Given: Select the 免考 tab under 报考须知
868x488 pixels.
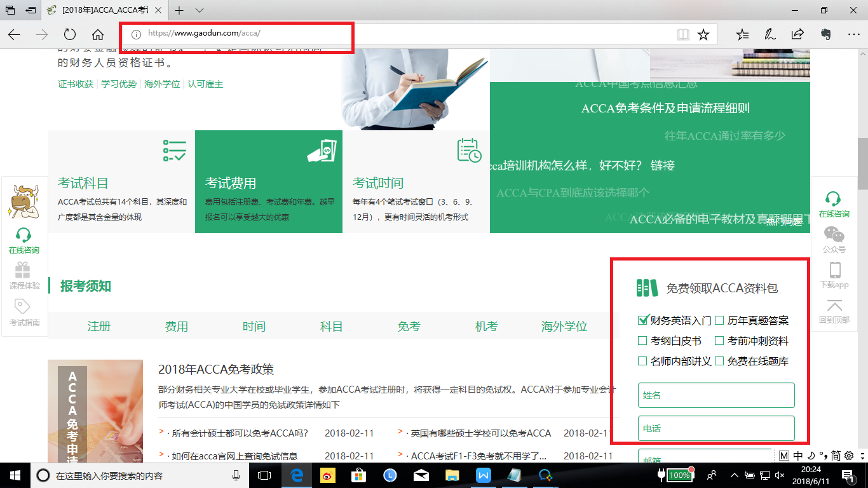Looking at the screenshot, I should point(409,327).
